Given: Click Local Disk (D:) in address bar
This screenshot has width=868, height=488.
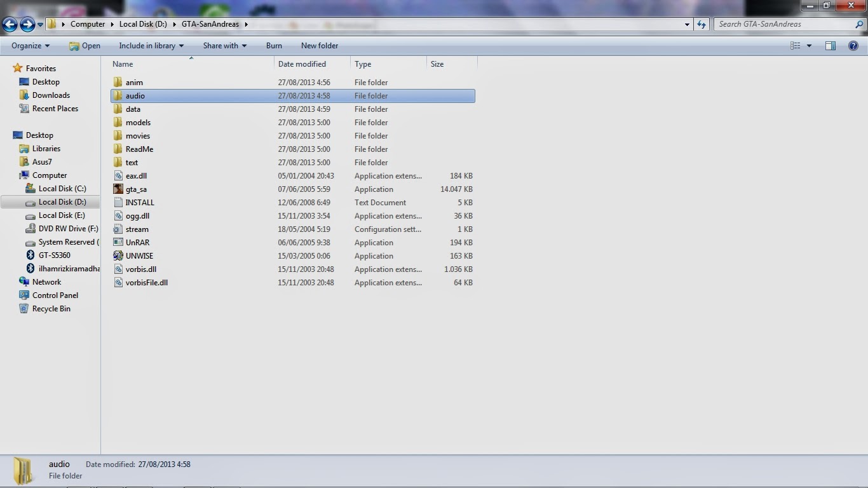Looking at the screenshot, I should 143,24.
